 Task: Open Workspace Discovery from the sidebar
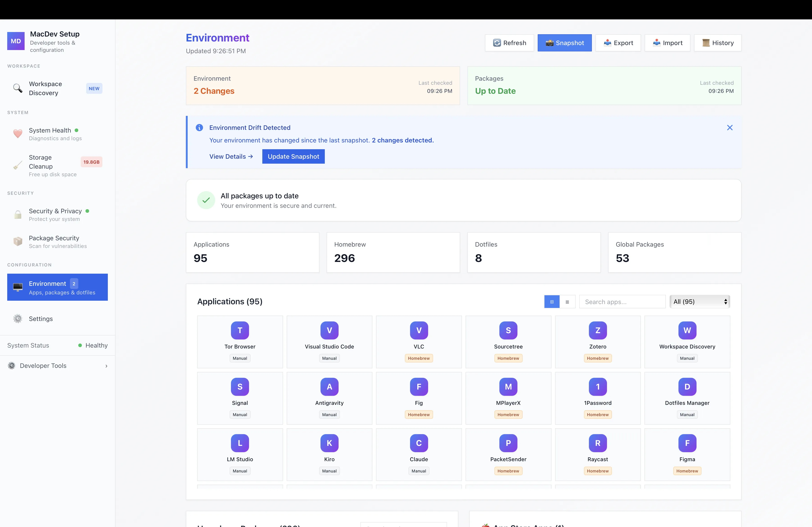coord(45,88)
